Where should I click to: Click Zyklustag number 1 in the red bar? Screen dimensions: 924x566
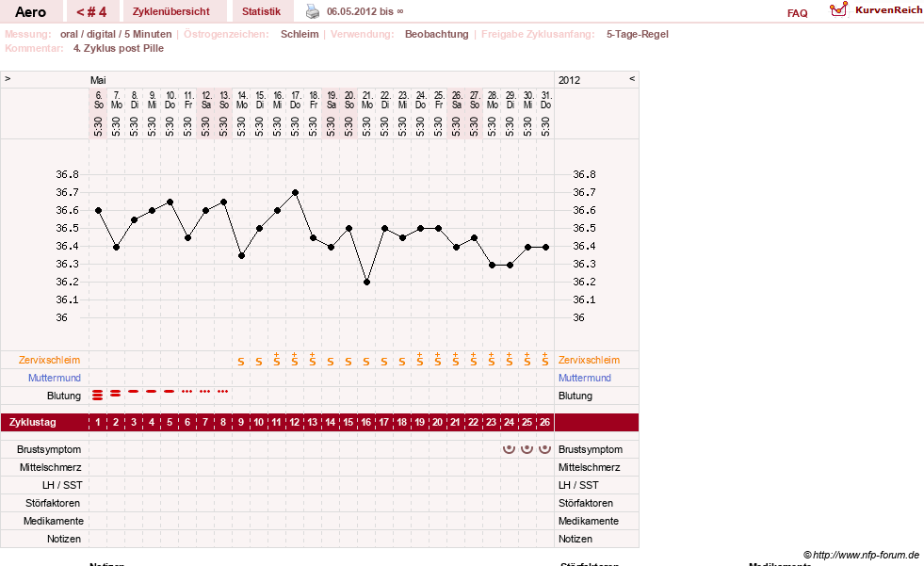(98, 422)
